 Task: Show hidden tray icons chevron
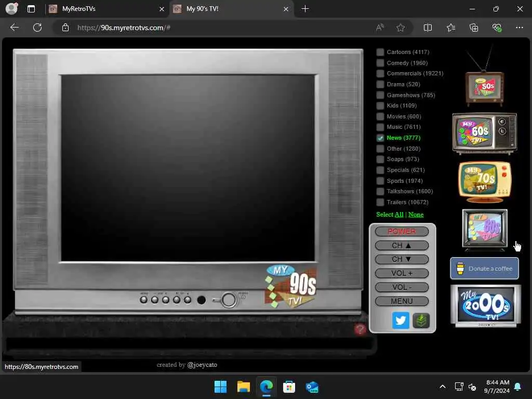pos(443,387)
